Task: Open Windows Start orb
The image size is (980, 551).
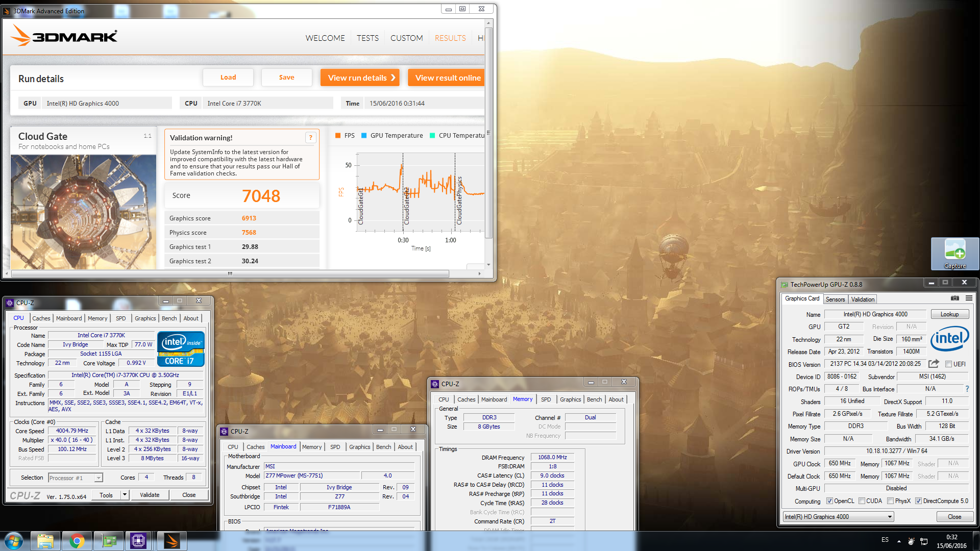Action: (x=13, y=541)
